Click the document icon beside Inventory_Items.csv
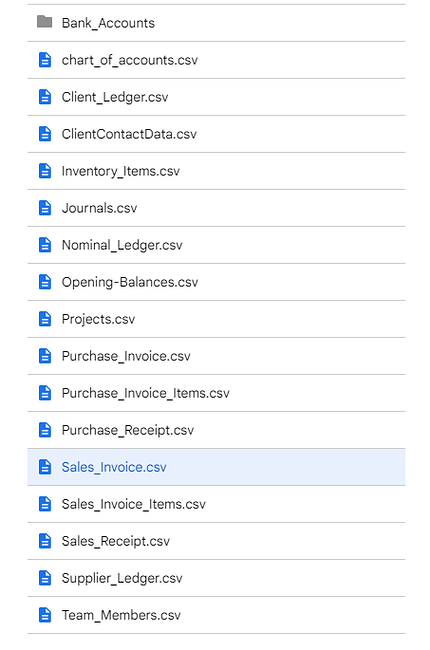Screen dimensions: 430x650 click(x=45, y=171)
